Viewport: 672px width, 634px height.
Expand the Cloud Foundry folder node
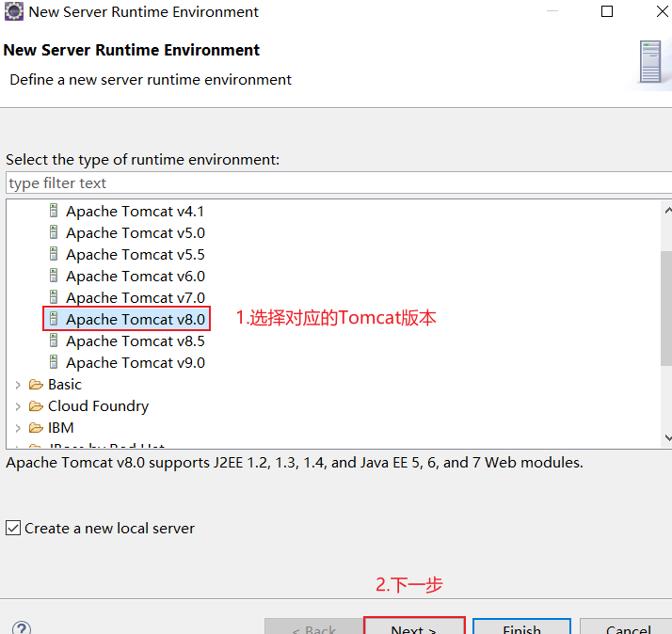pos(18,406)
